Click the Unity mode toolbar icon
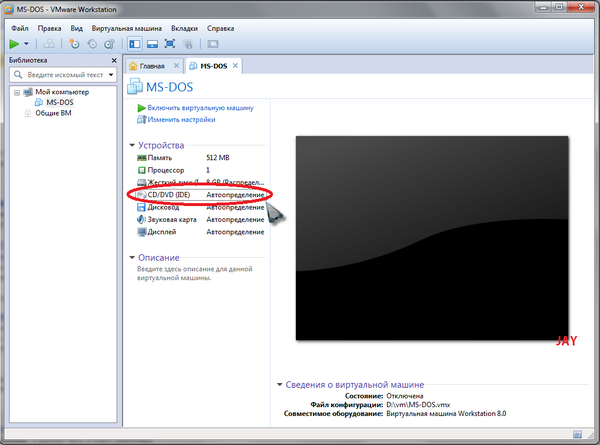Viewport: 600px width, 445px height. click(x=188, y=44)
